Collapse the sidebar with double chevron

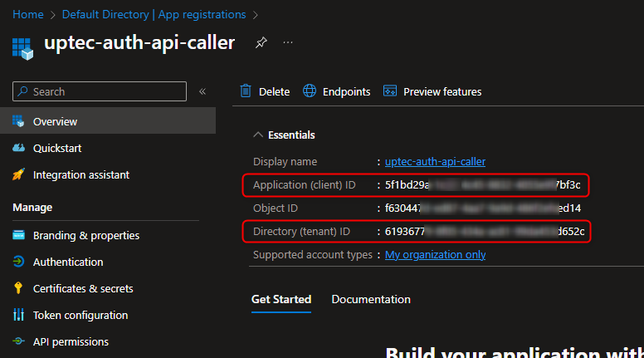click(202, 91)
